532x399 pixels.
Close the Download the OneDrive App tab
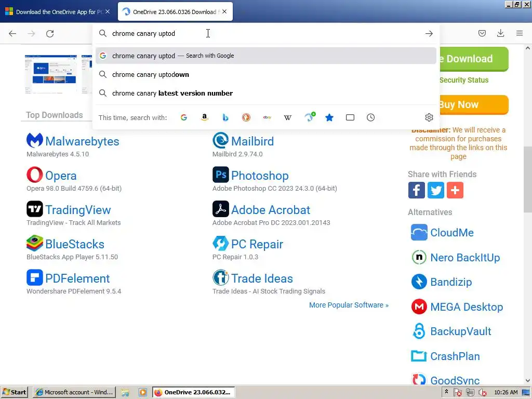pos(108,11)
